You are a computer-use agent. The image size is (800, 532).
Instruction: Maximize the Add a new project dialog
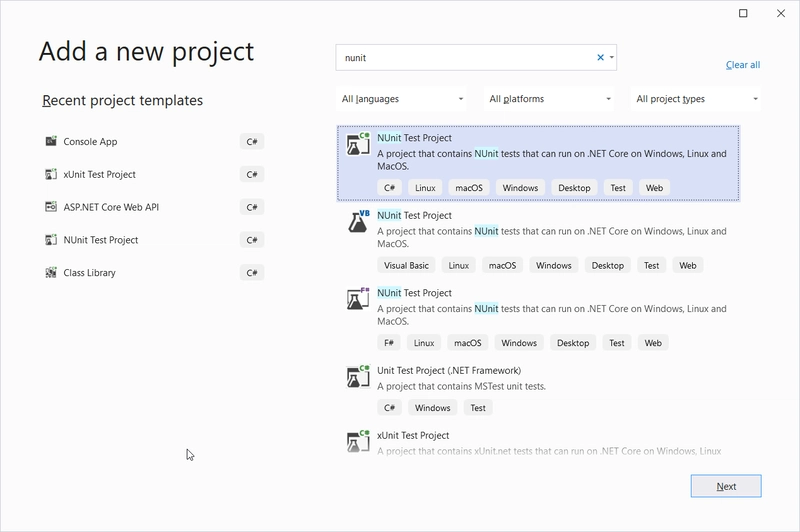click(x=743, y=13)
